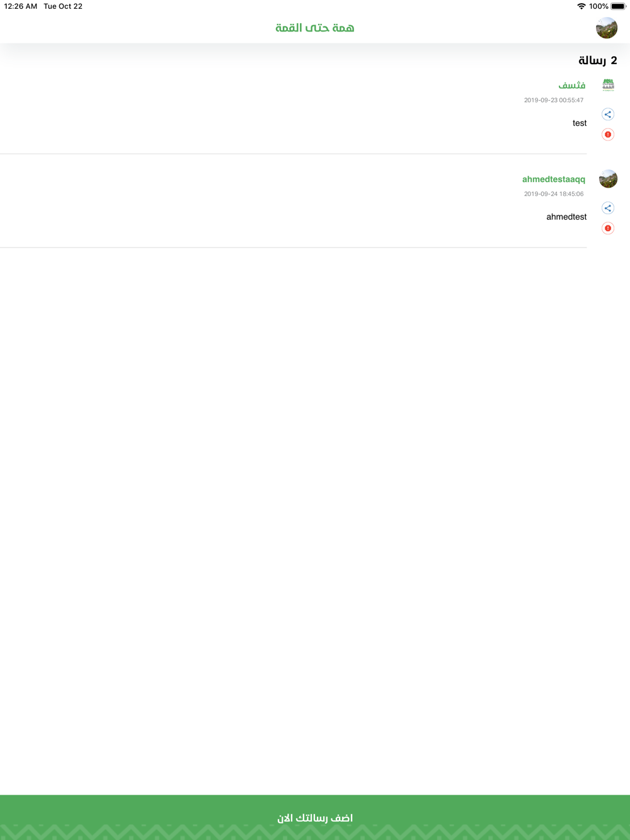This screenshot has width=630, height=840.
Task: Report the "ahmedtest" message
Action: point(608,229)
